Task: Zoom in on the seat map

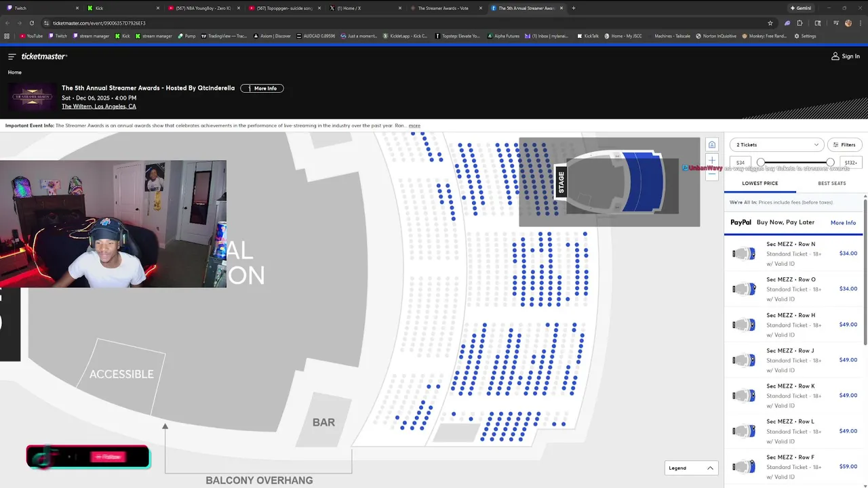Action: click(x=711, y=161)
